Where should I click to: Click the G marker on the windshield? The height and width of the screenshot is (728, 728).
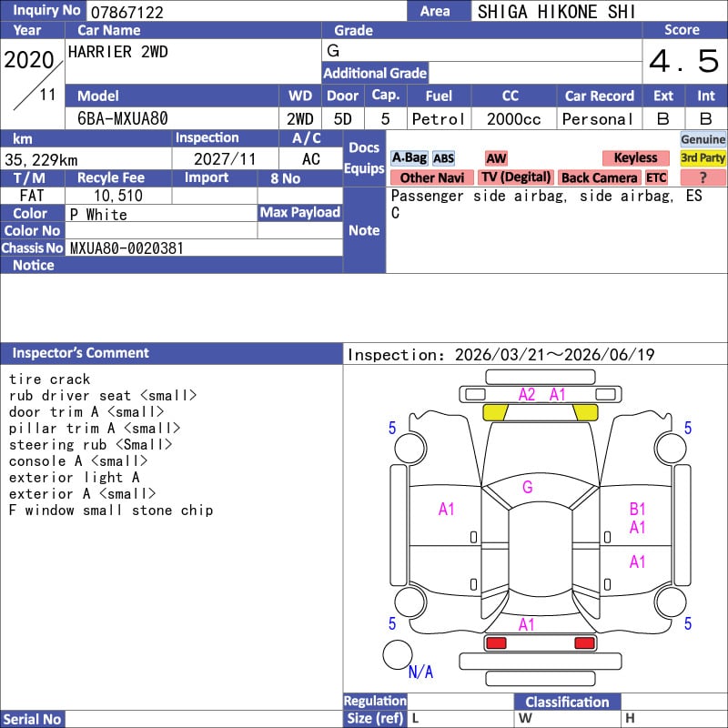pyautogui.click(x=527, y=488)
